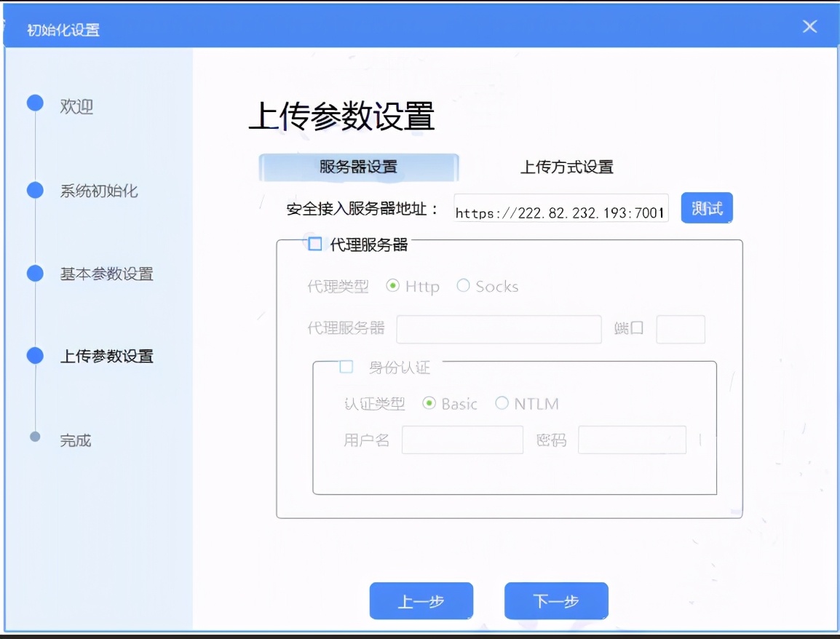Click the secure access server address field
The image size is (840, 639).
(x=560, y=209)
